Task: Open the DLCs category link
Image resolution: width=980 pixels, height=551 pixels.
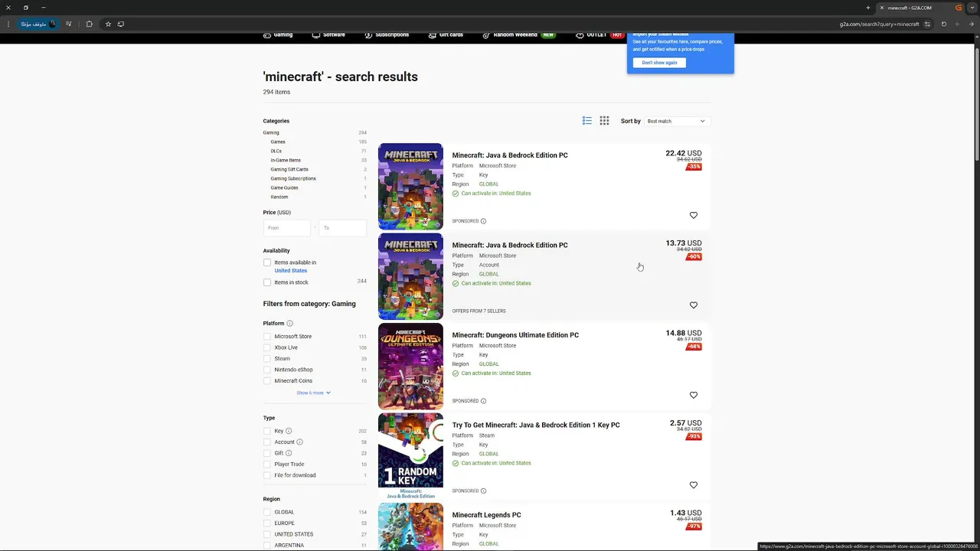Action: pyautogui.click(x=276, y=151)
